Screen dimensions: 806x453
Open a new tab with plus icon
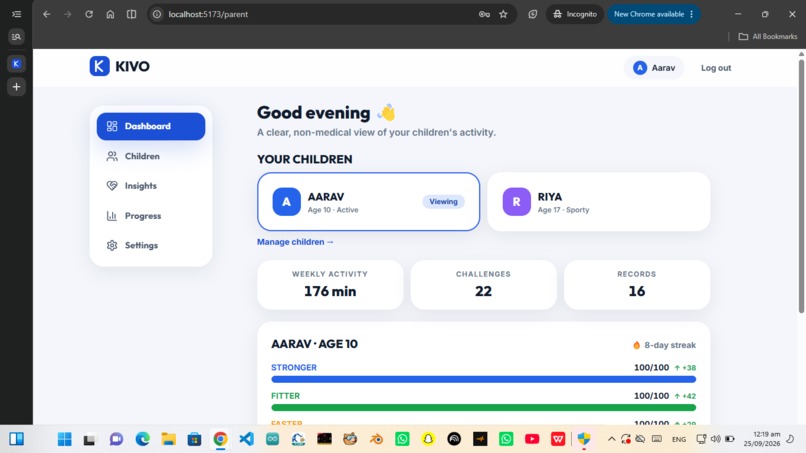(16, 86)
